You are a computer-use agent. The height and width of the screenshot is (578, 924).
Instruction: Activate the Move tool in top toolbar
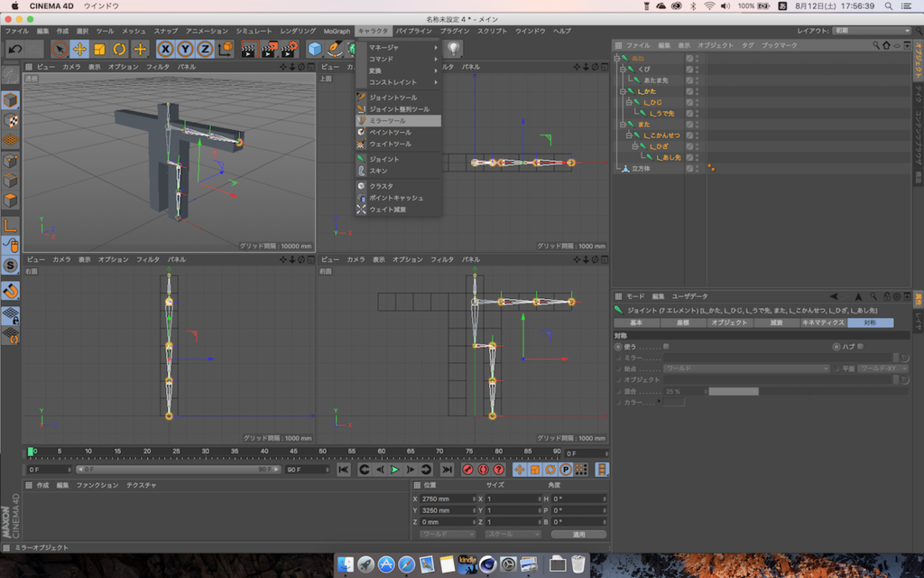tap(79, 49)
